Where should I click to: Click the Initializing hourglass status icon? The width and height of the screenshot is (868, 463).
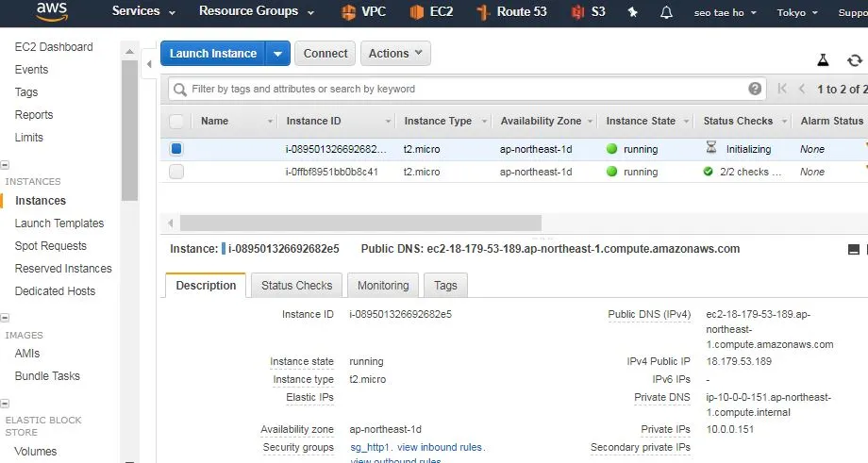coord(711,147)
